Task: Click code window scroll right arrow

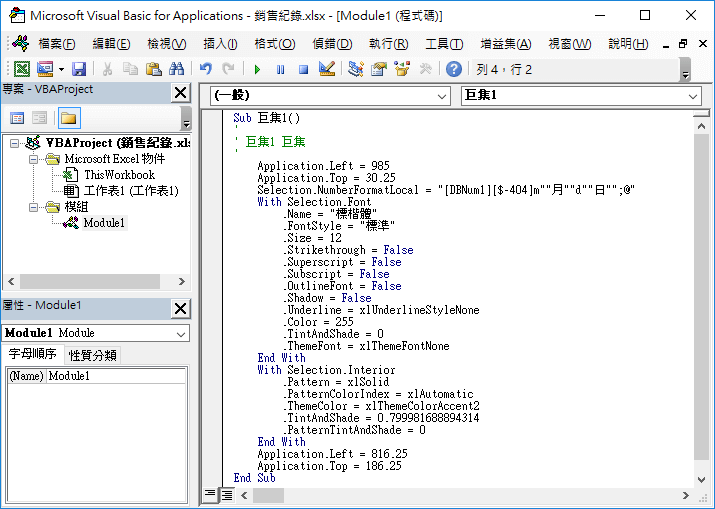Action: click(x=685, y=495)
